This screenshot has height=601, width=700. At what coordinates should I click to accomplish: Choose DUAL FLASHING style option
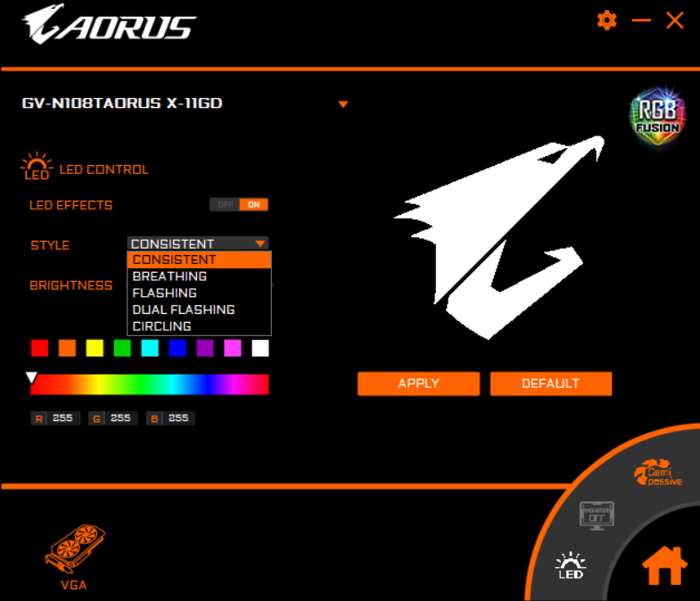pyautogui.click(x=199, y=309)
